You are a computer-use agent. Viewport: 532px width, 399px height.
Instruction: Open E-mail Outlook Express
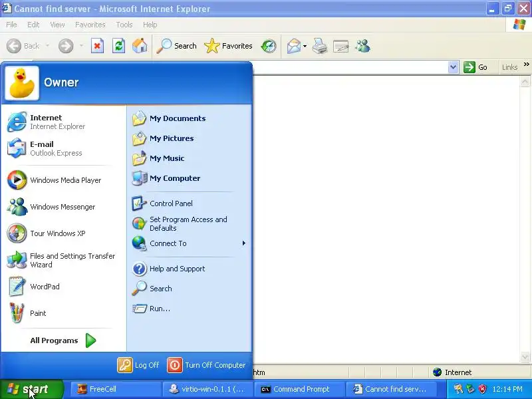63,148
